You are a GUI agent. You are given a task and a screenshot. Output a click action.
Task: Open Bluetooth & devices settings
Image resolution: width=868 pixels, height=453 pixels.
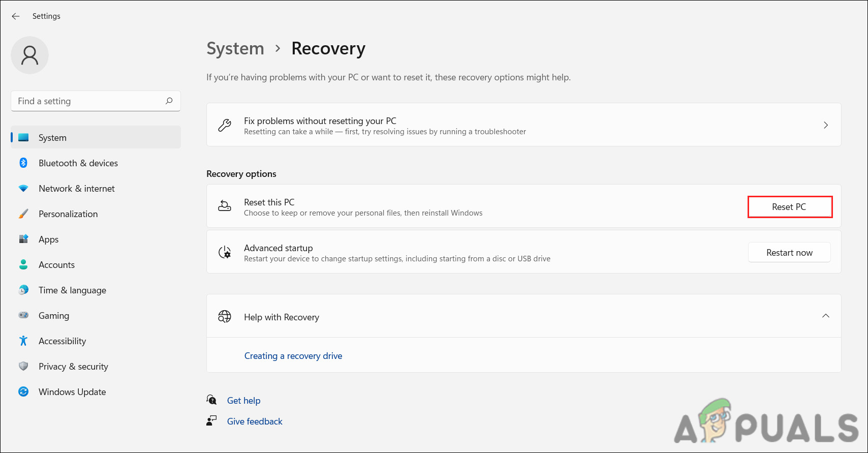(x=78, y=163)
